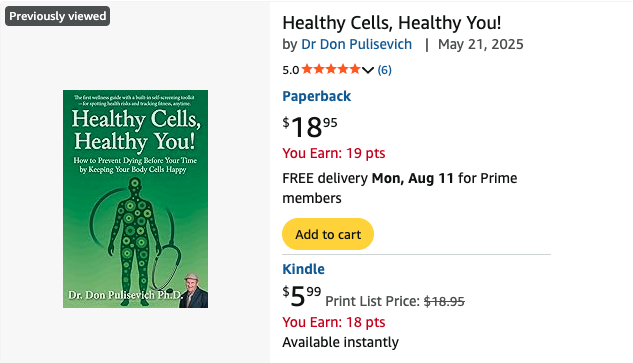This screenshot has height=363, width=633.
Task: Click the $5.99 Kindle price
Action: [302, 296]
